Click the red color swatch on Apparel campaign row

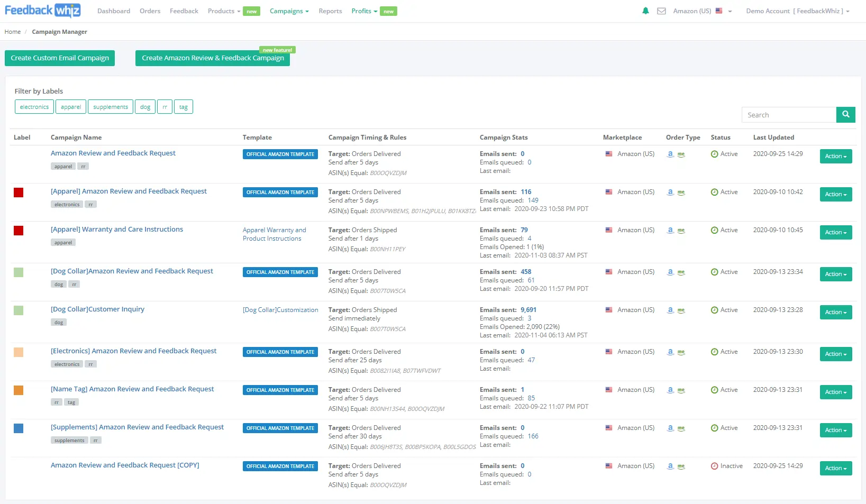click(x=19, y=193)
